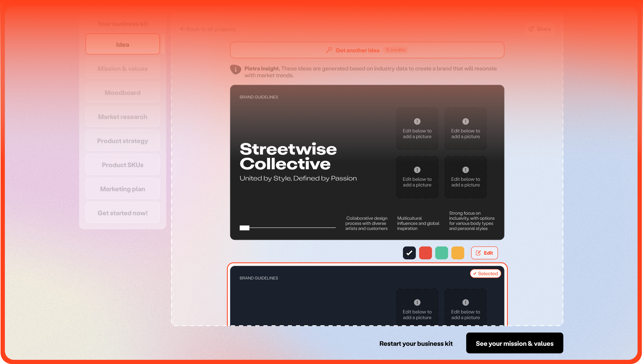Pick the green color swatch
The image size is (643, 364).
(x=442, y=253)
